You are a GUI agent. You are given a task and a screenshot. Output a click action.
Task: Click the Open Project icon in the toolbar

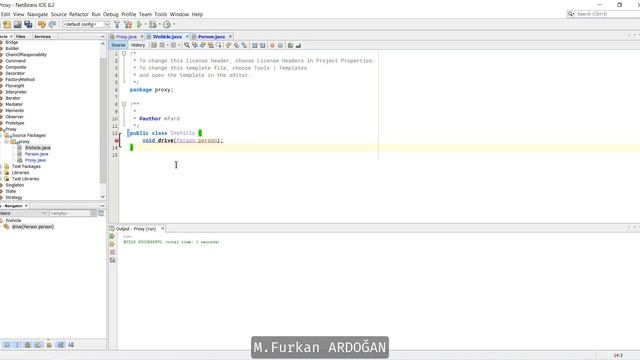click(18, 24)
